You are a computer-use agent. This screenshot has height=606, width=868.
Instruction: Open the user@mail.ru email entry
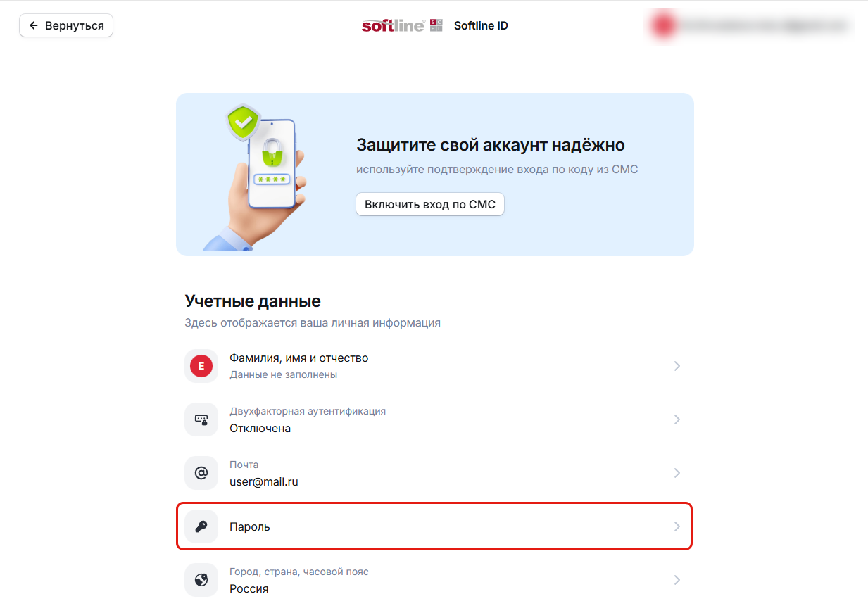click(x=434, y=473)
